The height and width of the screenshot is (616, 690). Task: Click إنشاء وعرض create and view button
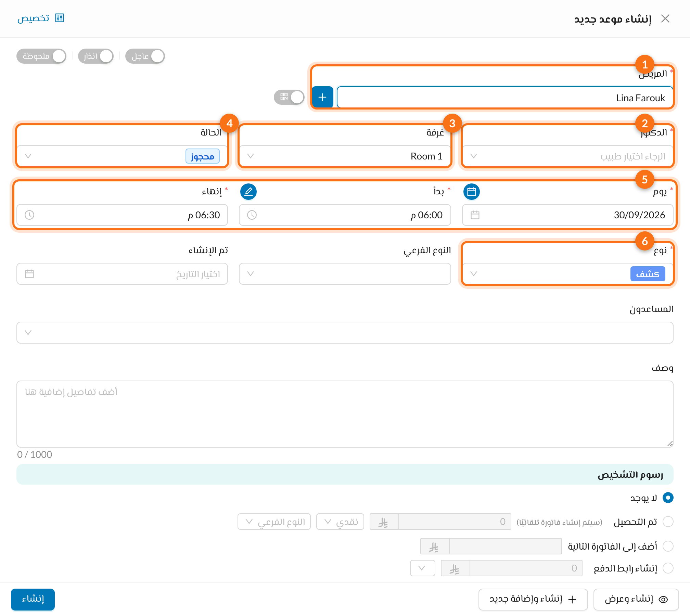coord(636,599)
